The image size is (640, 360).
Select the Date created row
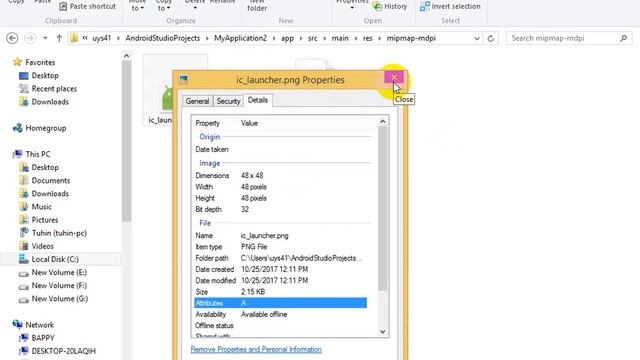(x=281, y=269)
